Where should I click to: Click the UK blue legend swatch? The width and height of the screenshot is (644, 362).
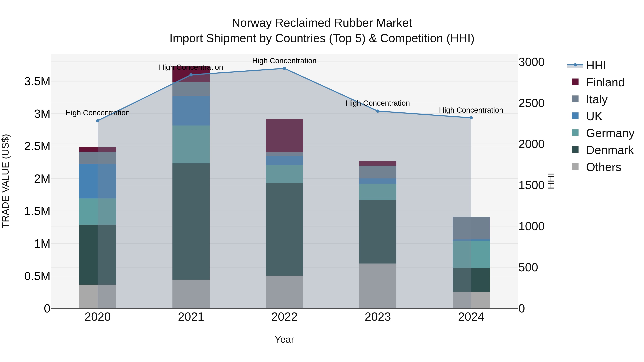(x=575, y=116)
